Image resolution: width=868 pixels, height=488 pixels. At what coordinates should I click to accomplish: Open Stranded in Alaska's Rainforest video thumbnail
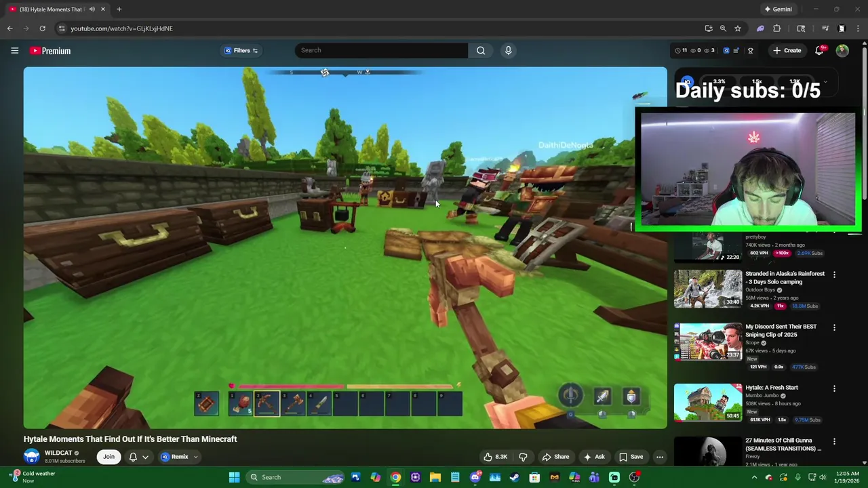click(708, 289)
